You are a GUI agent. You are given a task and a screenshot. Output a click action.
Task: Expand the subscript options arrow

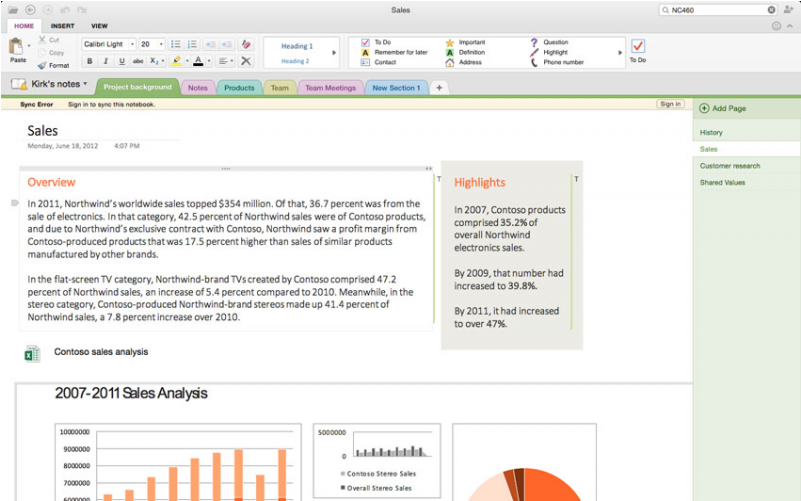[163, 61]
